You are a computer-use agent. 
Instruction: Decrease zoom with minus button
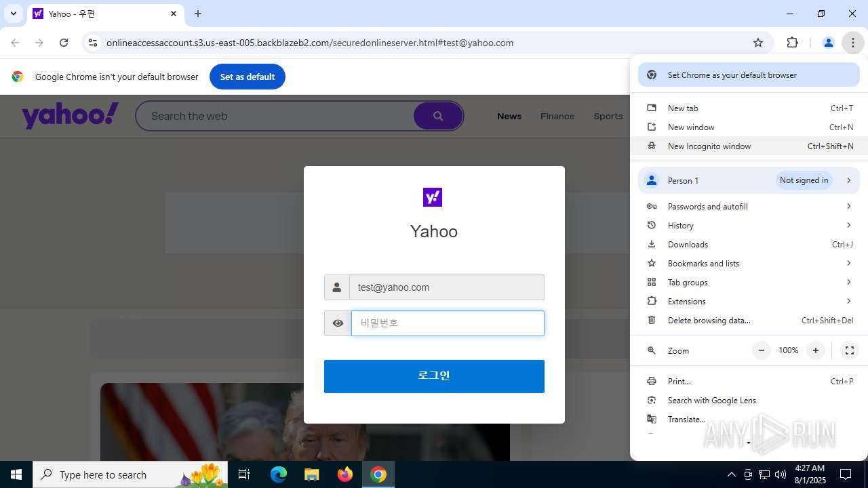click(762, 350)
